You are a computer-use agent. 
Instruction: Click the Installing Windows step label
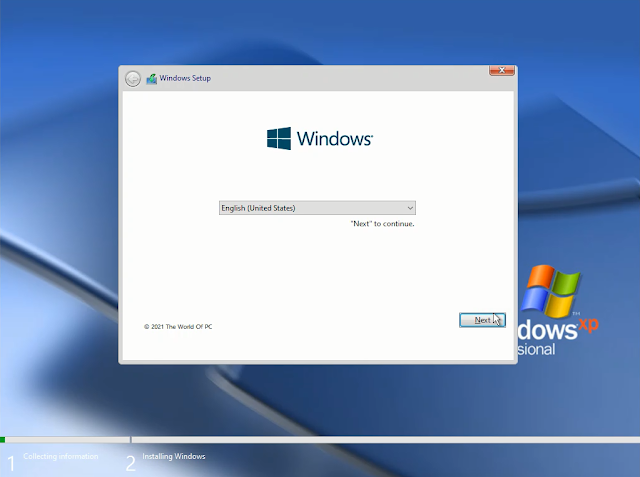(x=173, y=456)
